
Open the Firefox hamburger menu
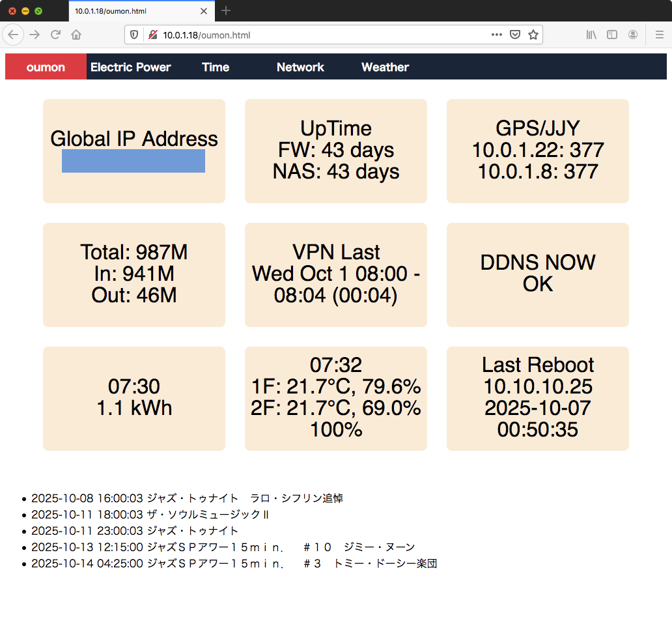(658, 35)
